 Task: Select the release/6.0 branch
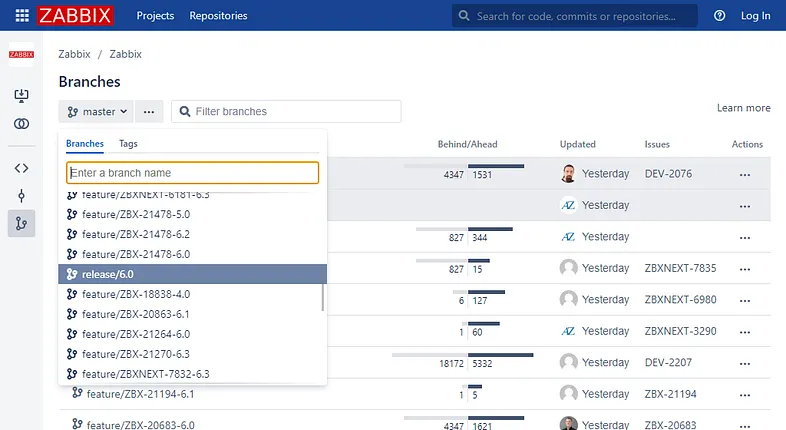192,274
